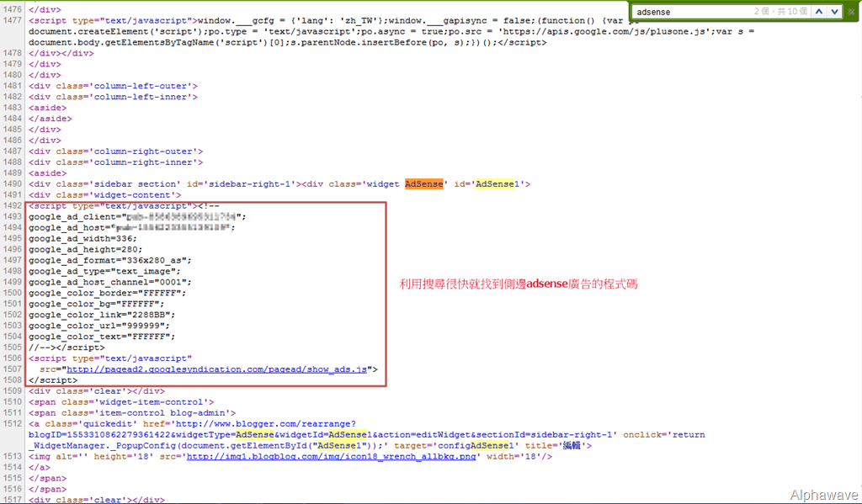Select the line google_ad_type="text_image";
862x504 pixels.
[x=104, y=272]
